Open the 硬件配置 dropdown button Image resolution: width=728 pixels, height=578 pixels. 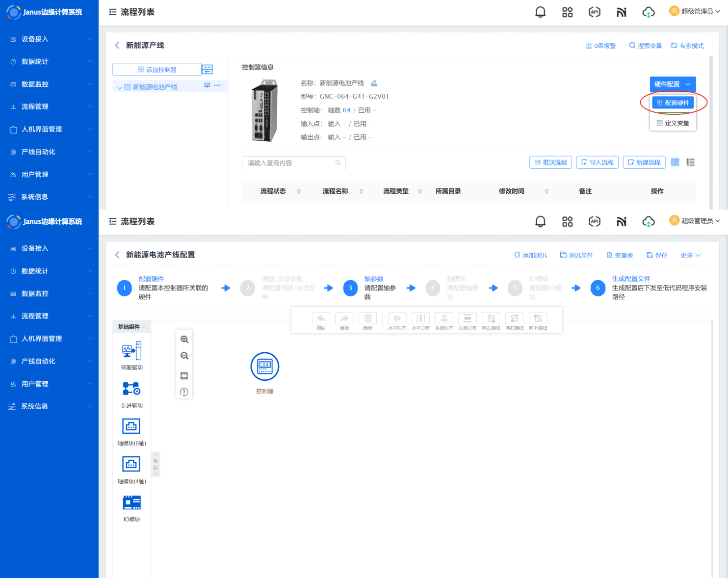click(x=673, y=84)
